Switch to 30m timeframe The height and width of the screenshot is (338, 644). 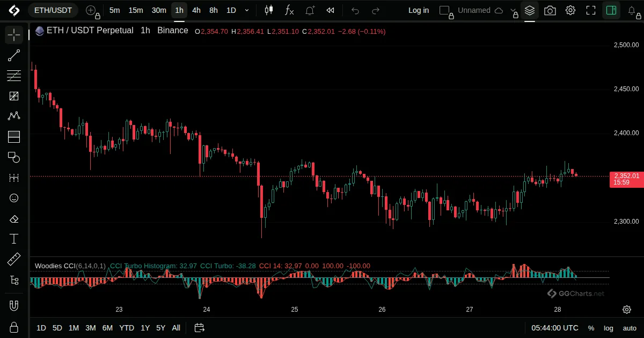(159, 10)
